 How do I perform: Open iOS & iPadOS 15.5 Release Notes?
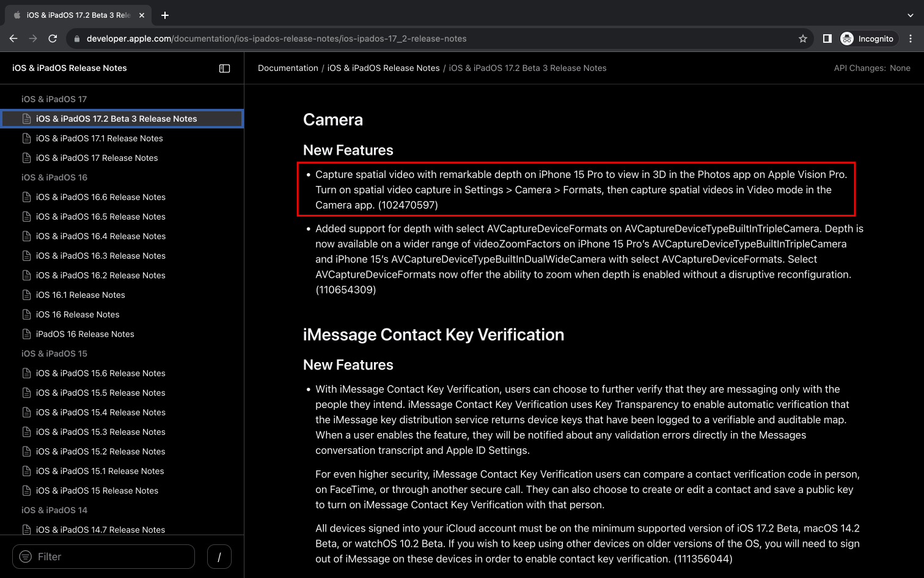pyautogui.click(x=100, y=393)
